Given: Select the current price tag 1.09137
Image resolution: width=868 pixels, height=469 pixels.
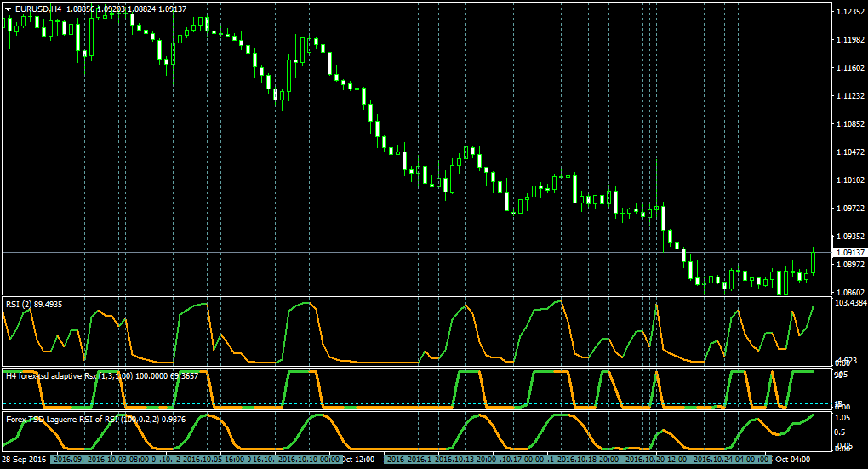Looking at the screenshot, I should click(x=850, y=253).
